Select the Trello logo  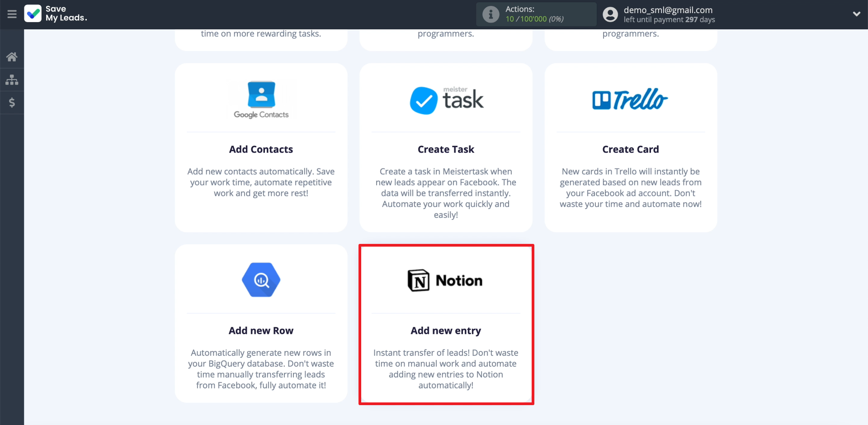pos(630,100)
